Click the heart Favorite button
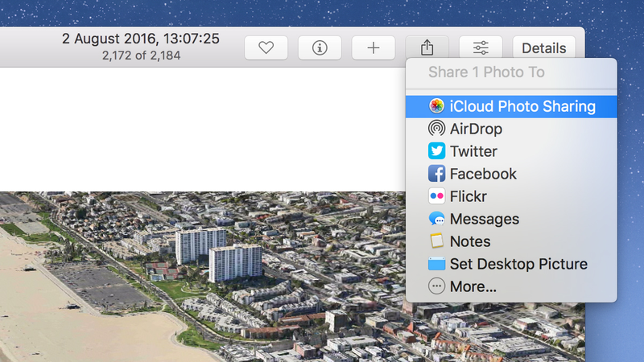Image resolution: width=644 pixels, height=362 pixels. pos(266,48)
